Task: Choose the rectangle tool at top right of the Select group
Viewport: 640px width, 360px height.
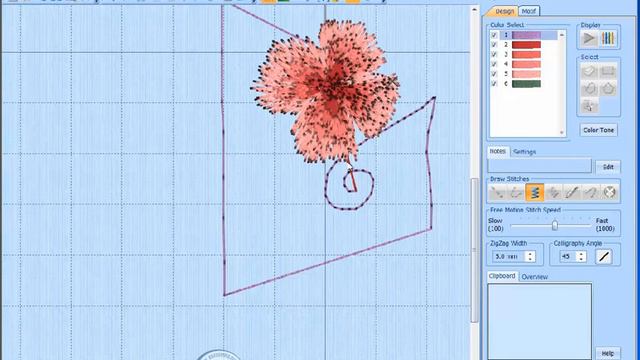Action: [x=608, y=71]
